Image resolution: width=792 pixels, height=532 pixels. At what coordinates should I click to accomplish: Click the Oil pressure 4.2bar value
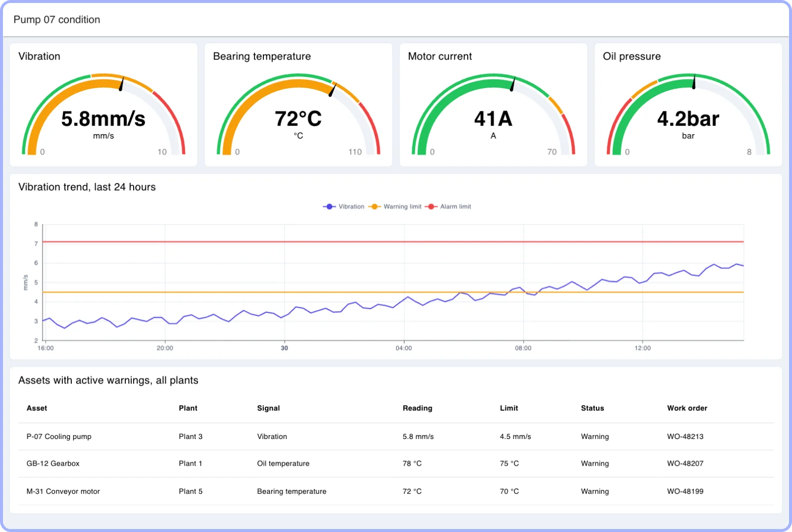[x=688, y=119]
